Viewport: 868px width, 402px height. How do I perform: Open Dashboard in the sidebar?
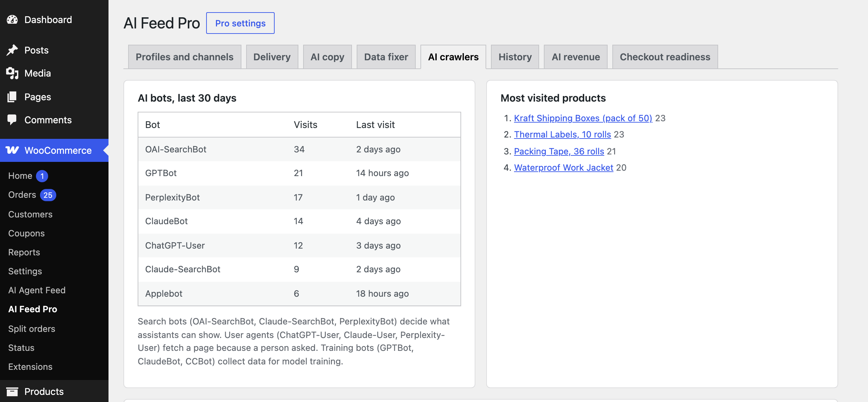coord(54,20)
